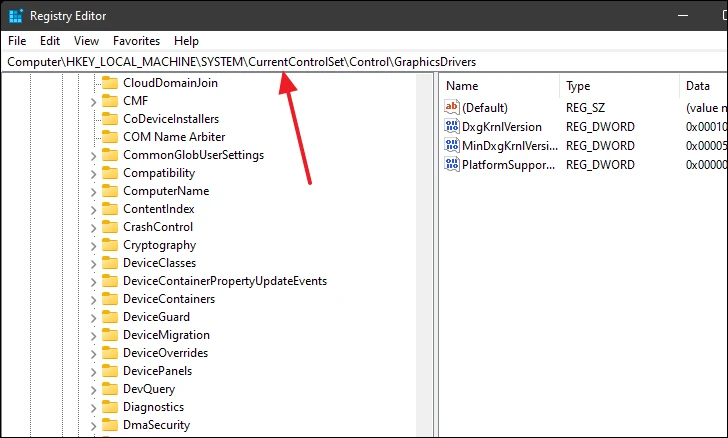Click the DeviceMigration folder icon
The width and height of the screenshot is (728, 438).
(110, 335)
